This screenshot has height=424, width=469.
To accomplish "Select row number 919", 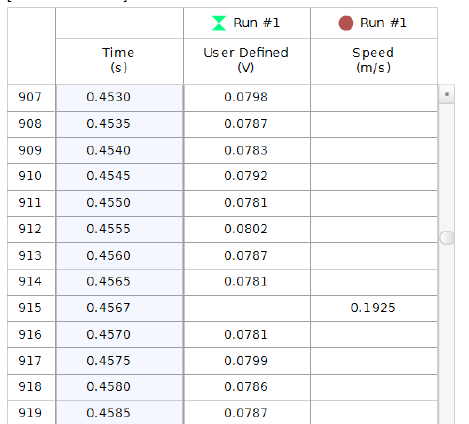I will click(x=31, y=413).
